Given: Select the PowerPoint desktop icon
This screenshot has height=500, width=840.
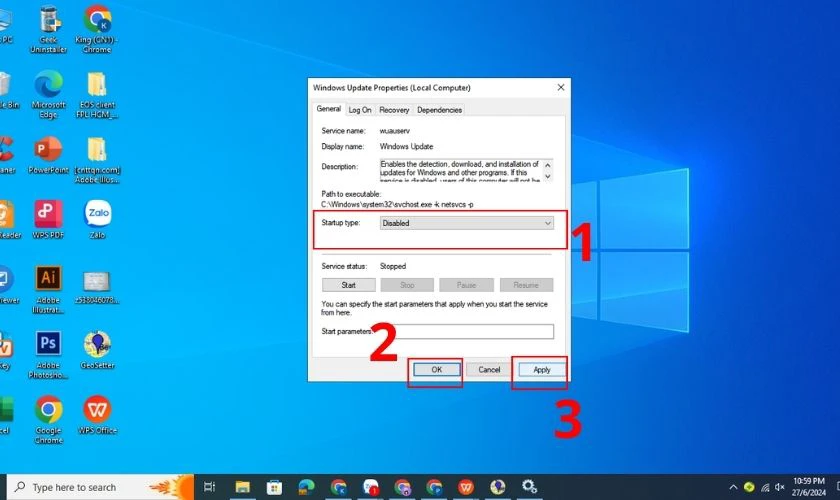Looking at the screenshot, I should click(x=48, y=155).
